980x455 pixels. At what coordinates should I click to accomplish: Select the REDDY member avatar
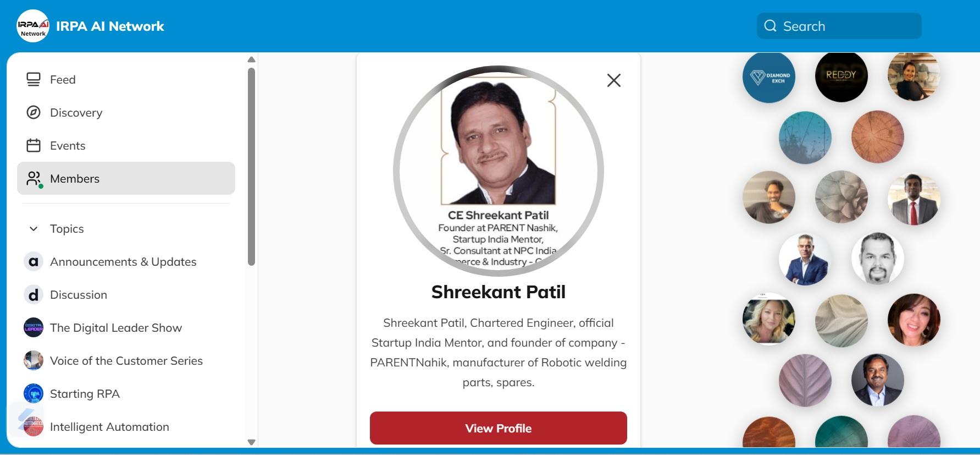click(841, 77)
